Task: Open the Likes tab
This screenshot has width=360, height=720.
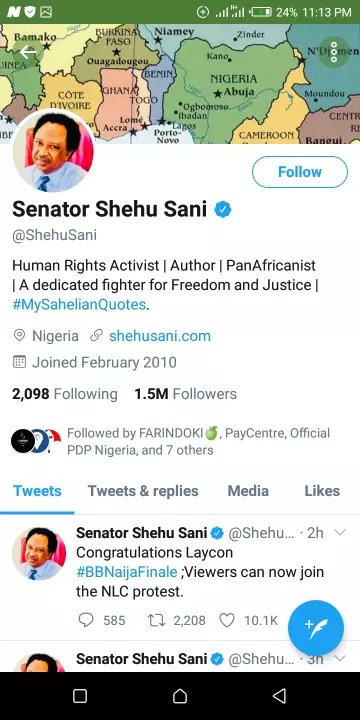Action: [x=322, y=491]
